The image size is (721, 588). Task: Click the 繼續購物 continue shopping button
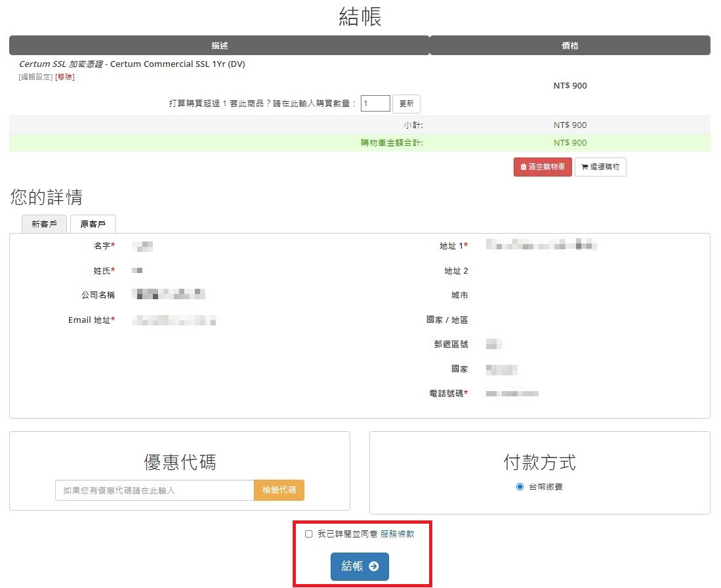600,167
